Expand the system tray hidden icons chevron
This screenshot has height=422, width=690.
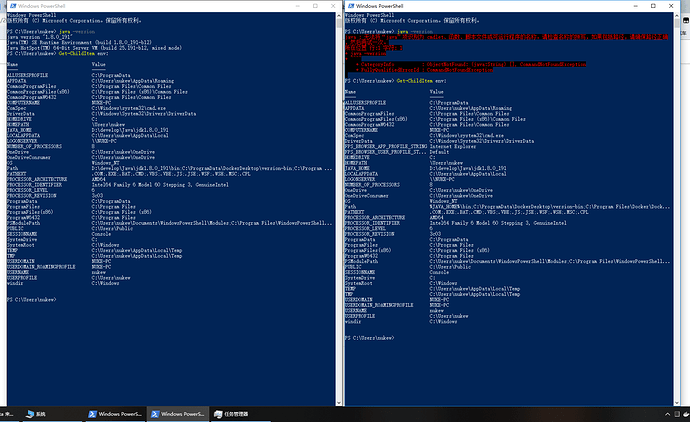668,414
